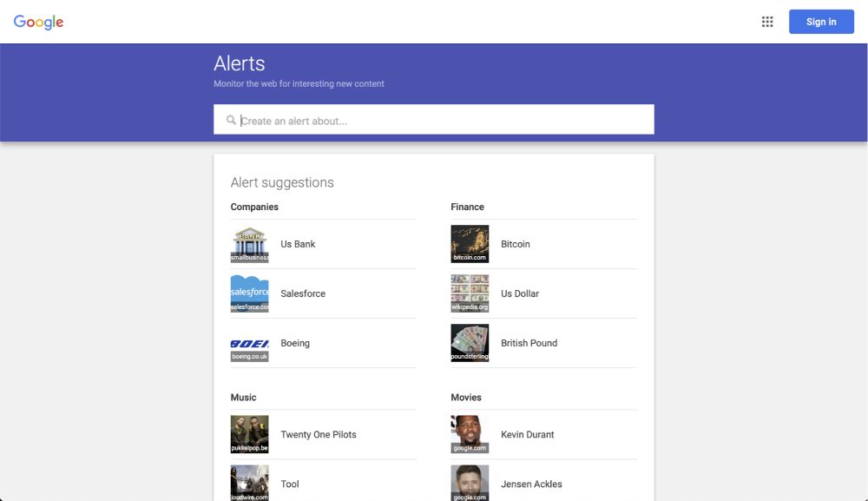Click the Us Bank thumbnail image
The width and height of the screenshot is (868, 501).
(249, 244)
